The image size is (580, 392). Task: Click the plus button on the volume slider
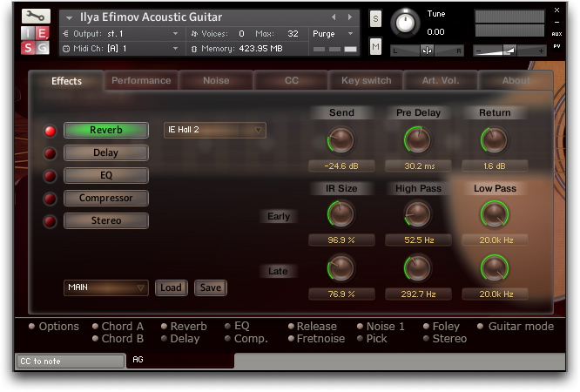(x=541, y=51)
